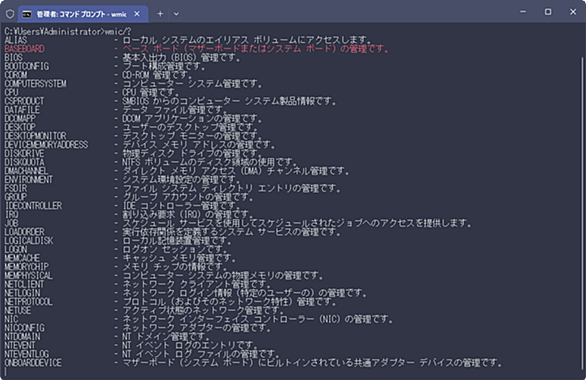Close the wmic terminal tab
586x380 pixels.
[137, 14]
